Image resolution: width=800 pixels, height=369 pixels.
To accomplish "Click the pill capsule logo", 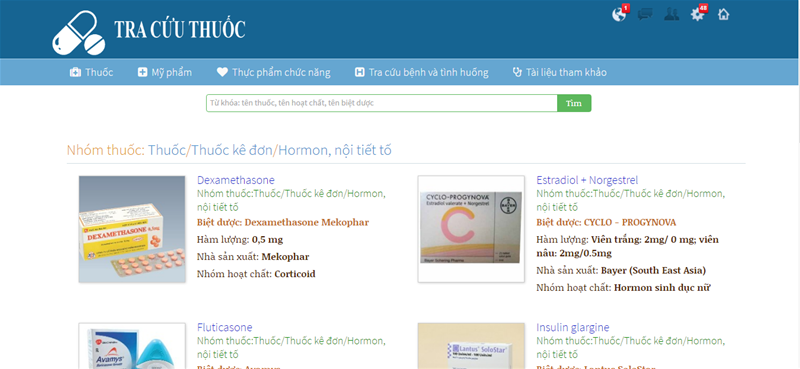I will 79,33.
